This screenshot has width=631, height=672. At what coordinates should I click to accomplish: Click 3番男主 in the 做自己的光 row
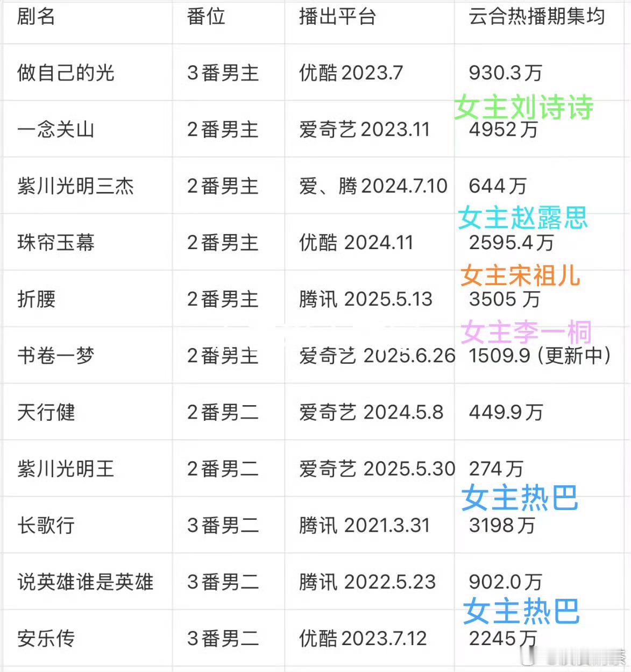(223, 73)
